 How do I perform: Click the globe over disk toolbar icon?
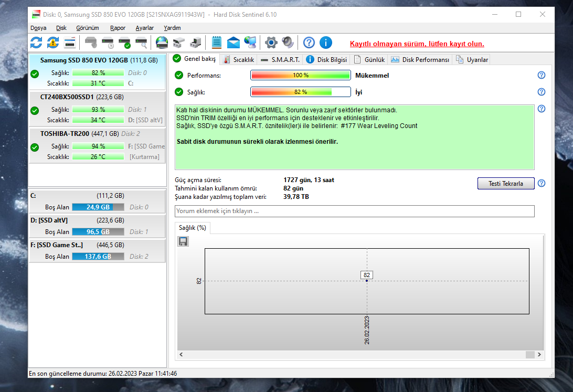pyautogui.click(x=162, y=43)
